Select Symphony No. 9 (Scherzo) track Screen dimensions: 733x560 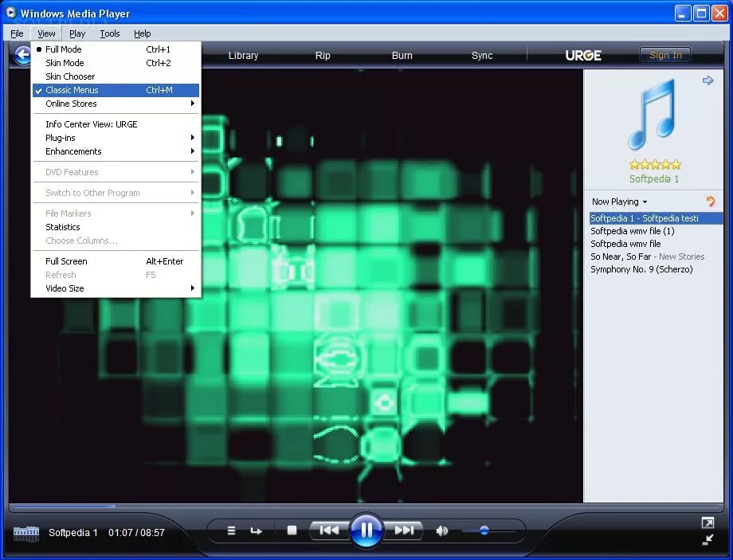coord(656,269)
